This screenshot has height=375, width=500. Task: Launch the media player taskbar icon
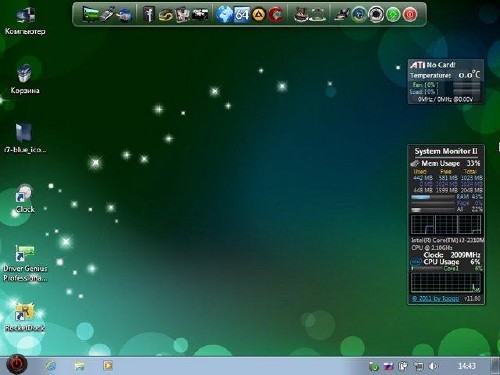[x=107, y=366]
